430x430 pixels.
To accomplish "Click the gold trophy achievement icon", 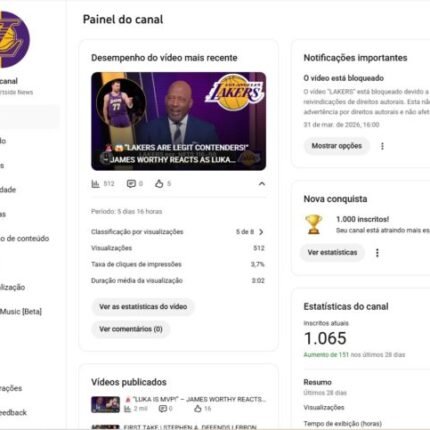I will [313, 224].
